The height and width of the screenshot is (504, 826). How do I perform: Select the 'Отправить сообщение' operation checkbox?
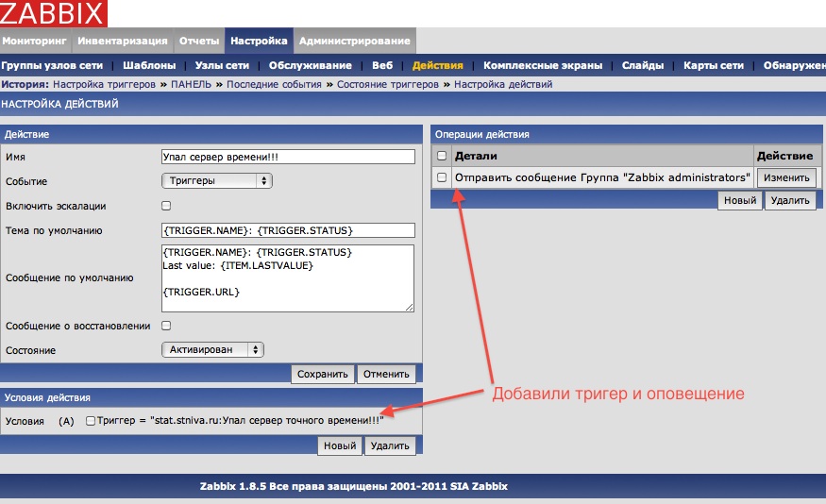(441, 177)
